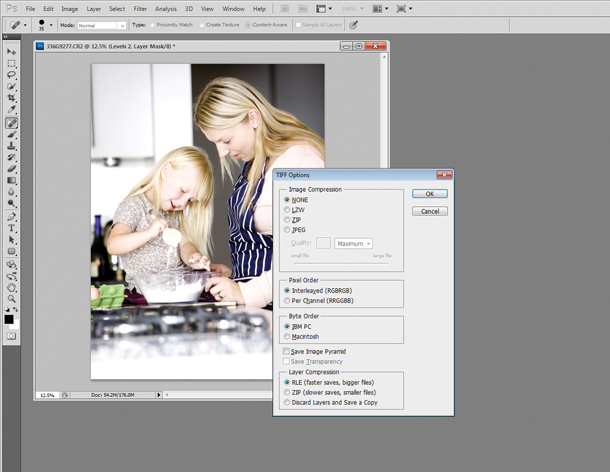Select the 3D Rotate tool
This screenshot has width=610, height=472.
coord(11,265)
